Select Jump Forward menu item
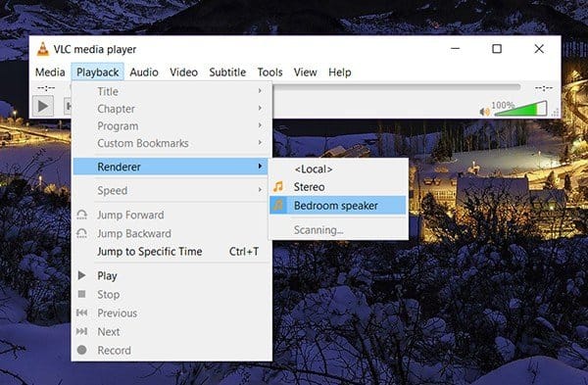588x385 pixels. tap(171, 215)
